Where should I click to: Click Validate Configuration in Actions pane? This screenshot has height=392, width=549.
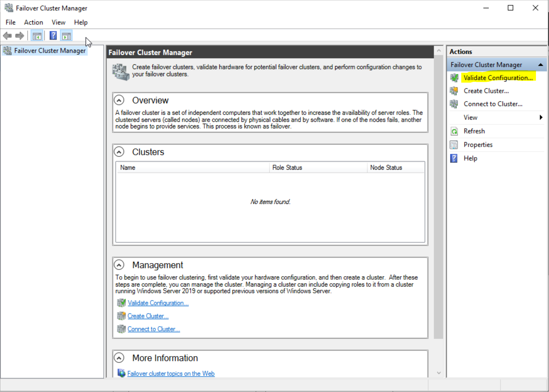[x=498, y=78]
